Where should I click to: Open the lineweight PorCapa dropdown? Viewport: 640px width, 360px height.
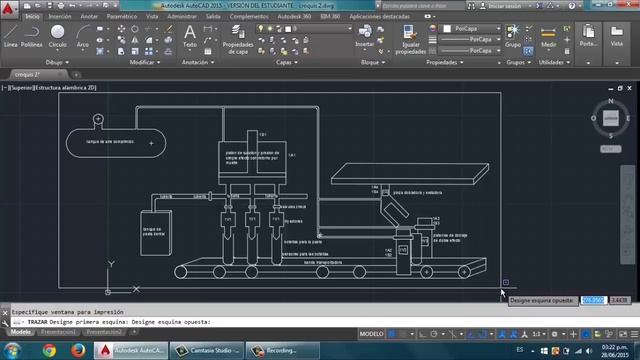tap(471, 40)
